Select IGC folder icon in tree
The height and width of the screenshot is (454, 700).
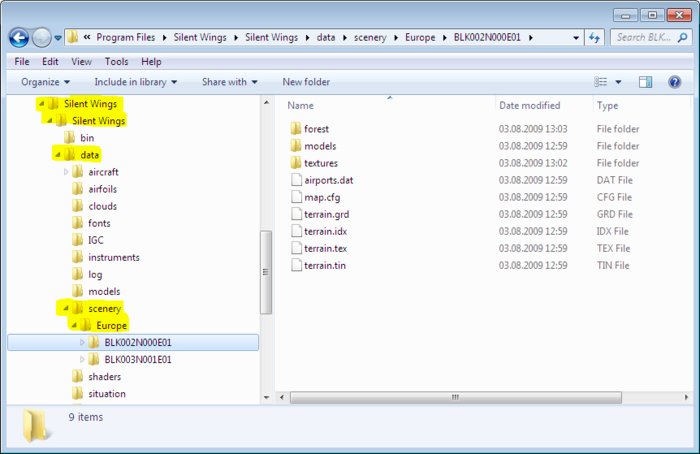77,240
